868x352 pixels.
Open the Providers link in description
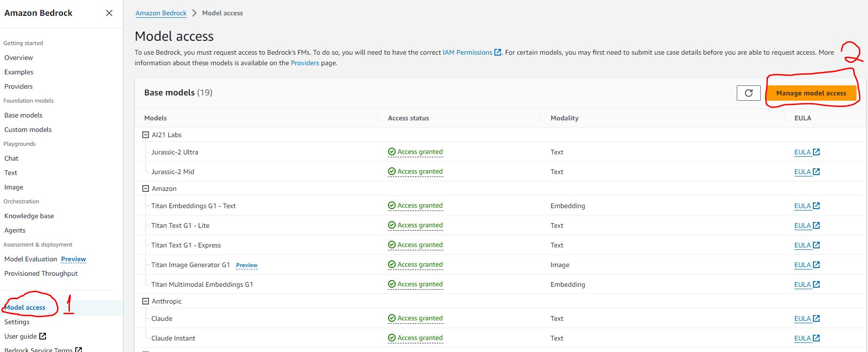pyautogui.click(x=305, y=63)
